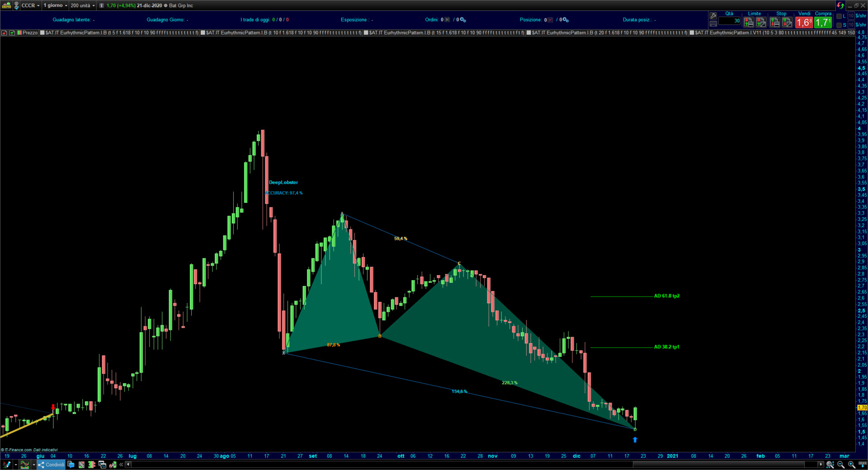
Task: Click the zoom in magnifier icon
Action: point(852,465)
